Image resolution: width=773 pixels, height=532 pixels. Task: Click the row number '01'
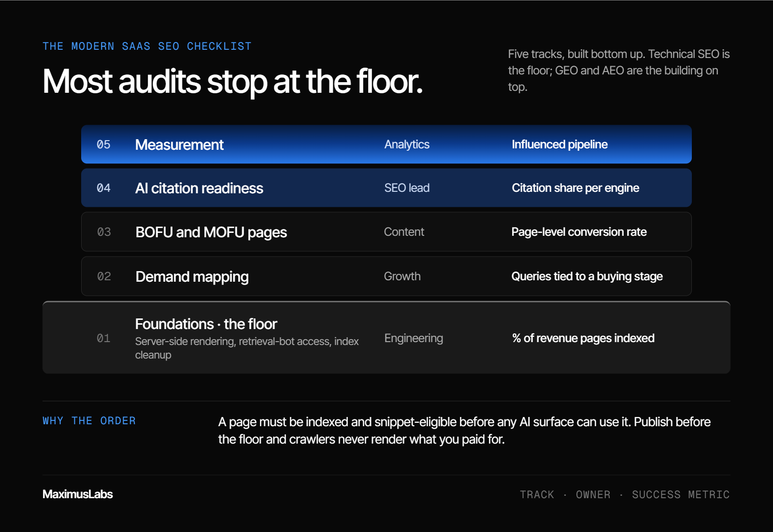pos(103,338)
